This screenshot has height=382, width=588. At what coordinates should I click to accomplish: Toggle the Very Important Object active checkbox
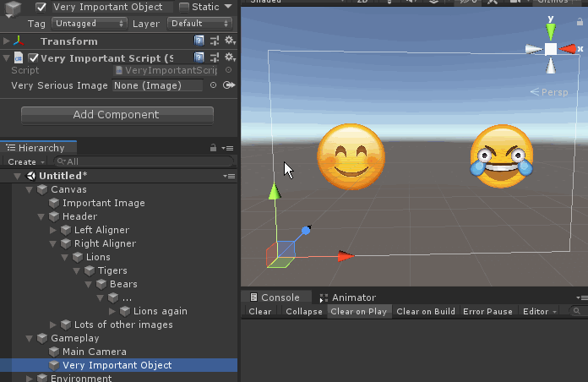click(41, 7)
